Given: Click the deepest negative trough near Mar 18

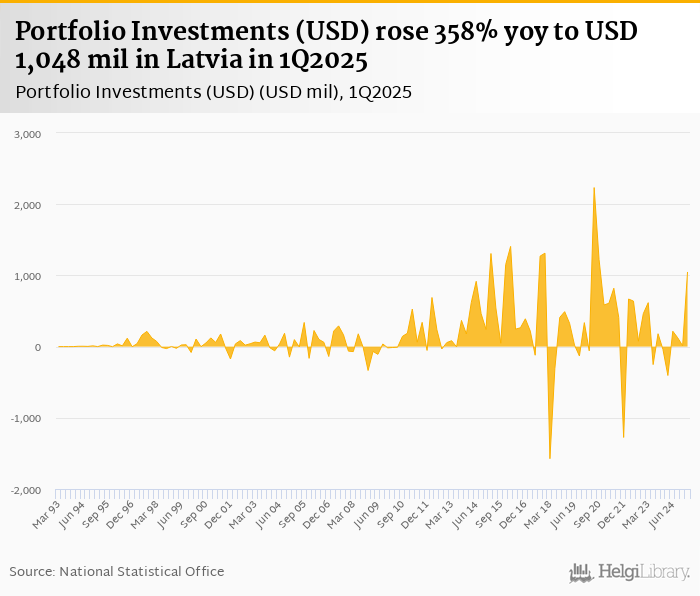Looking at the screenshot, I should point(550,457).
